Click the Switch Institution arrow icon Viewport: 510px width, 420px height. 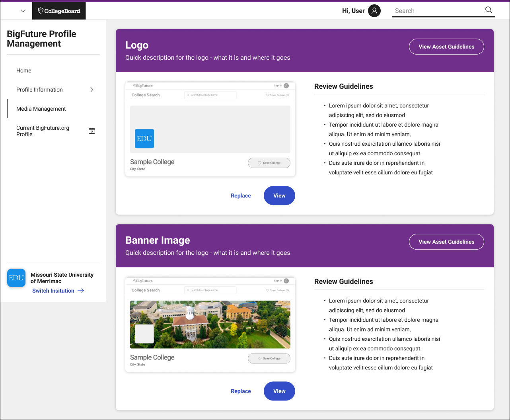tap(81, 291)
